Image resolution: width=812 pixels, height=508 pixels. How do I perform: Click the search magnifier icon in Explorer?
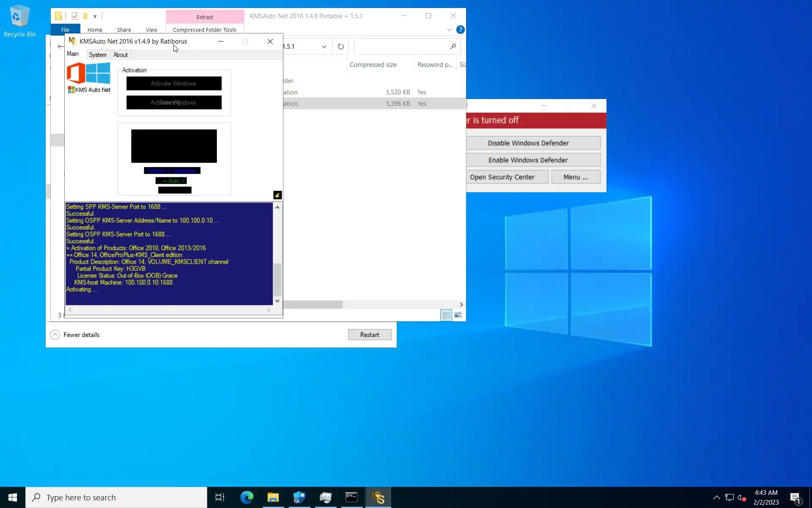coord(453,47)
